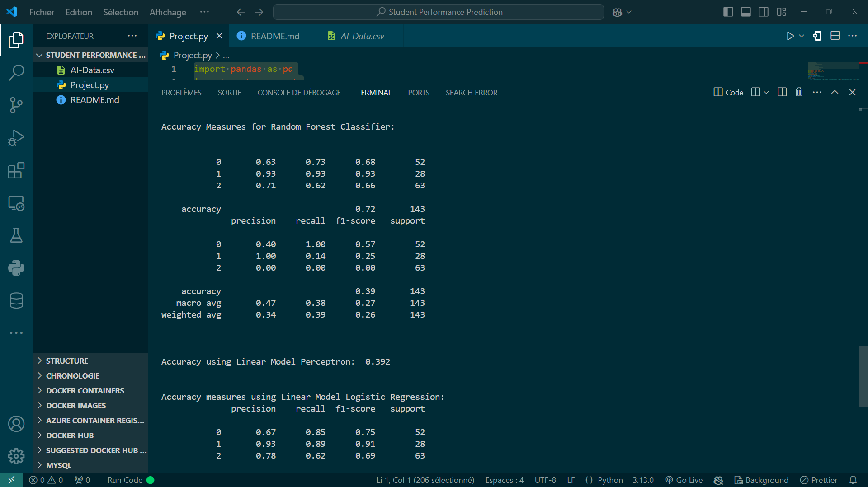Open Source Control view
868x487 pixels.
(16, 105)
